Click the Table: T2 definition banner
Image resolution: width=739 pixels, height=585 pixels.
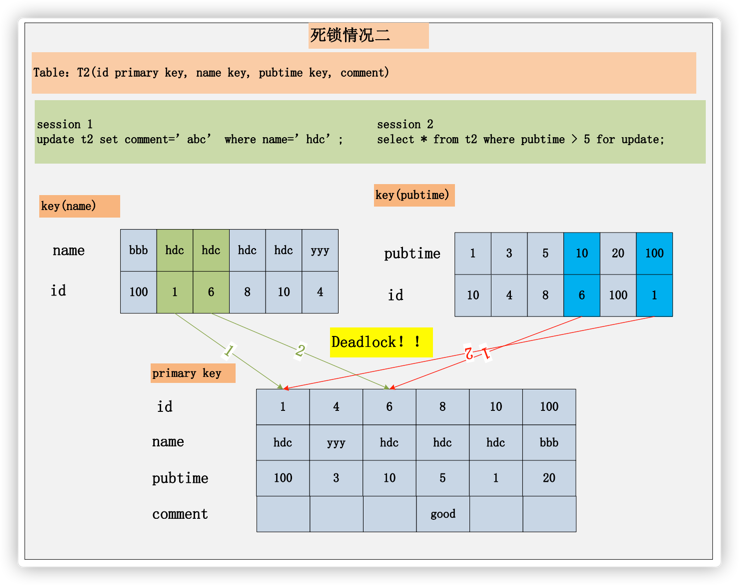coord(363,73)
